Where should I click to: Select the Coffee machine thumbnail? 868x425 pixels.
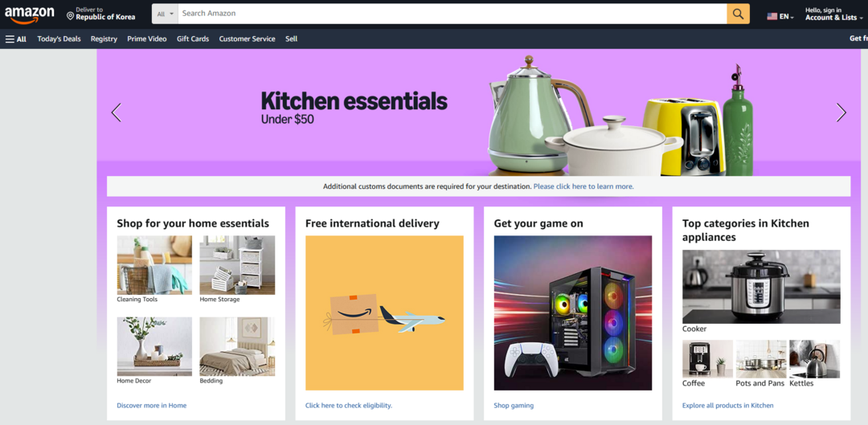pos(707,359)
